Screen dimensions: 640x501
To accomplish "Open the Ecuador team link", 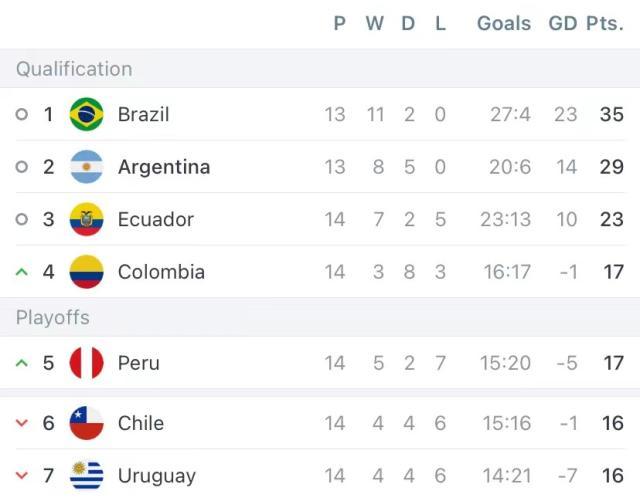I will [156, 219].
